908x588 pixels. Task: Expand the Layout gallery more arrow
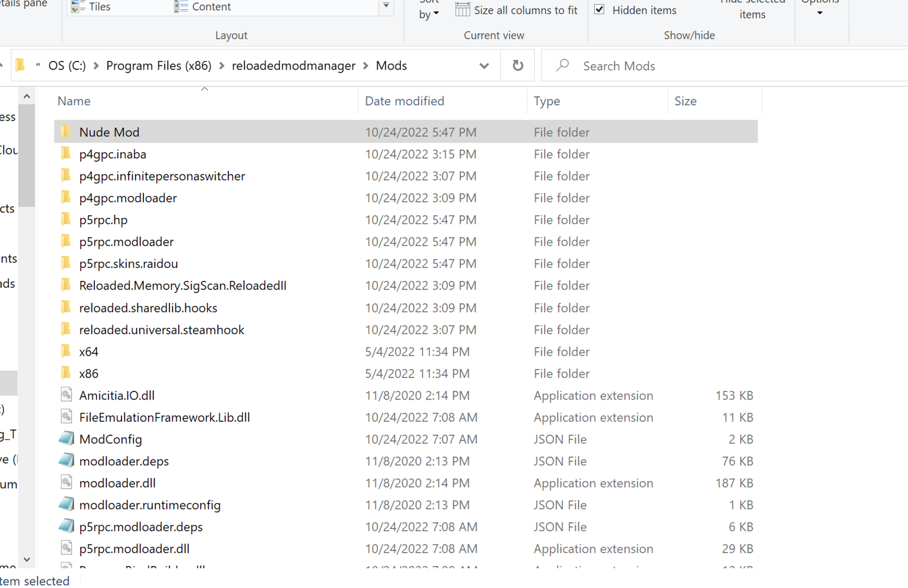pos(386,5)
